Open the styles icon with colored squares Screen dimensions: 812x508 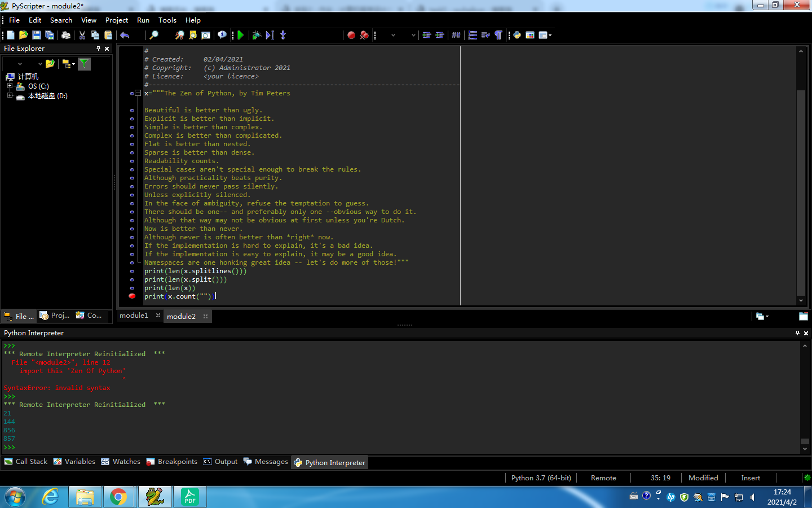pos(530,35)
